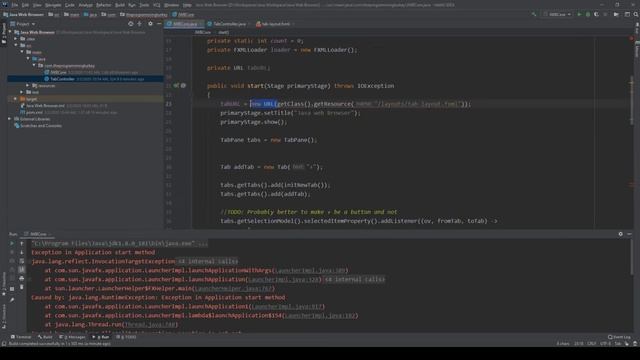Open the Project view dropdown
640x360 pixels.
23,24
